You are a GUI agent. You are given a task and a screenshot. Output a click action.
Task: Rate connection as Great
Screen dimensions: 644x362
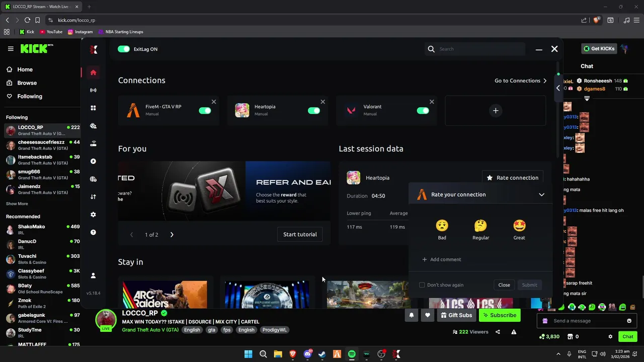[519, 229]
